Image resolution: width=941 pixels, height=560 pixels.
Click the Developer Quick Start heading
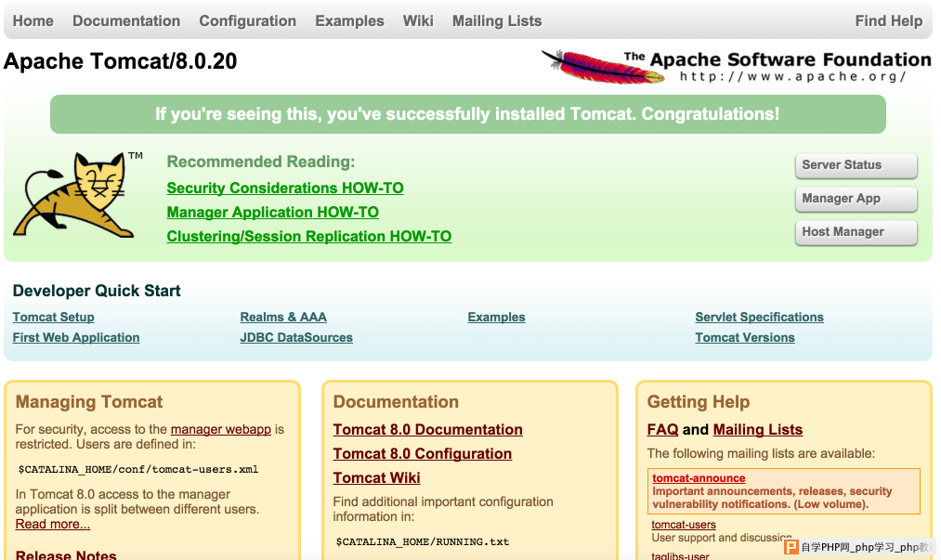(x=97, y=291)
